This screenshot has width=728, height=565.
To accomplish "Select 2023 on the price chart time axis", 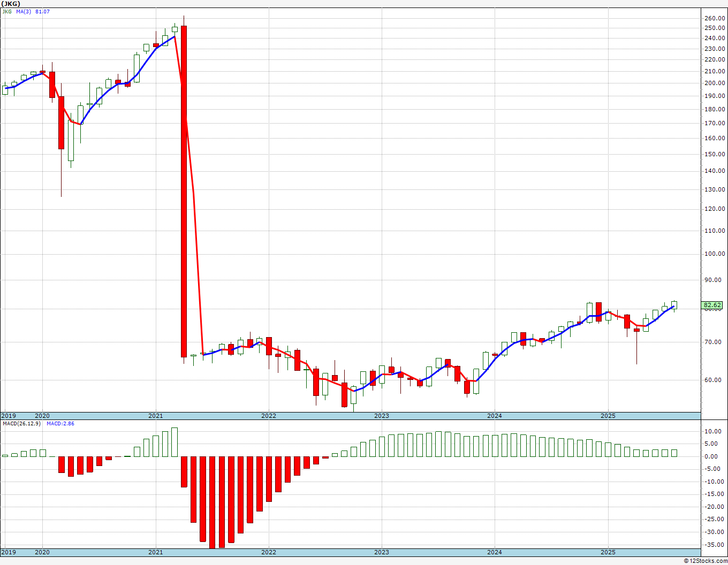I will tap(382, 416).
